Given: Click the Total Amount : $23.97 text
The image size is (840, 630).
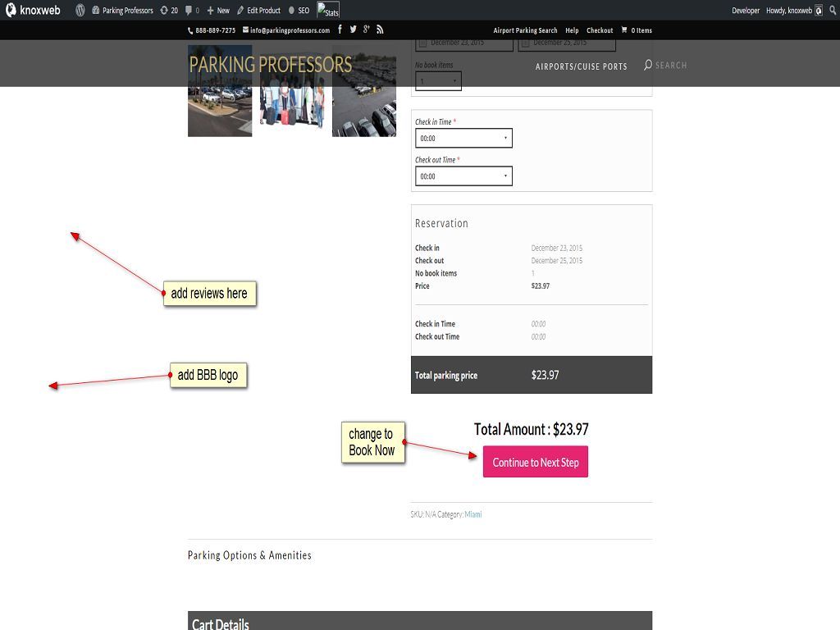Looking at the screenshot, I should [x=531, y=430].
